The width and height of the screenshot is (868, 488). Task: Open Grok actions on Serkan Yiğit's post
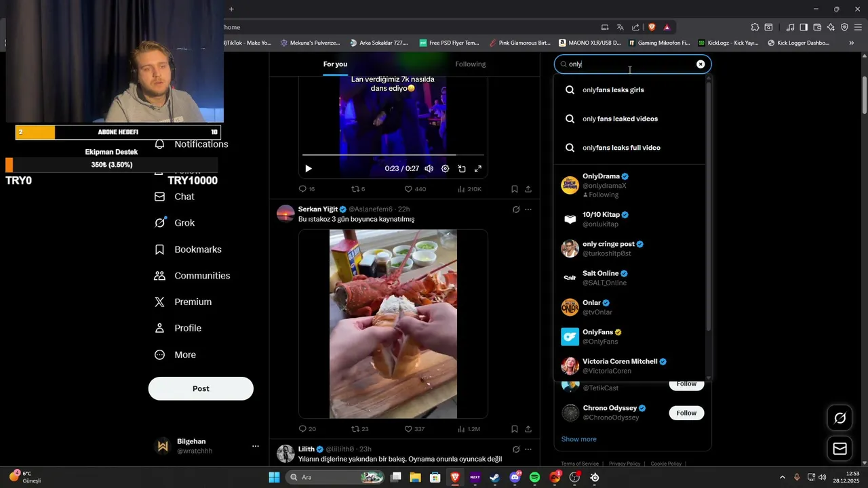[x=516, y=209]
